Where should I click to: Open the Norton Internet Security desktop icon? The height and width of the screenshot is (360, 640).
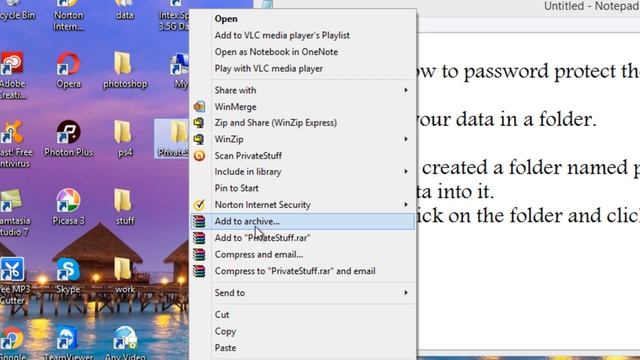pyautogui.click(x=68, y=16)
